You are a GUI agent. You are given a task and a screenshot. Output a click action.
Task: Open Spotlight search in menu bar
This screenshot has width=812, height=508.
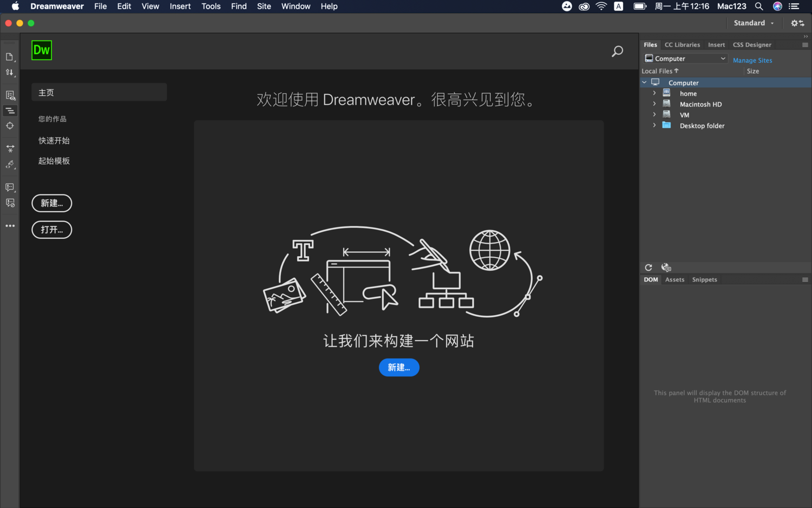(x=759, y=6)
